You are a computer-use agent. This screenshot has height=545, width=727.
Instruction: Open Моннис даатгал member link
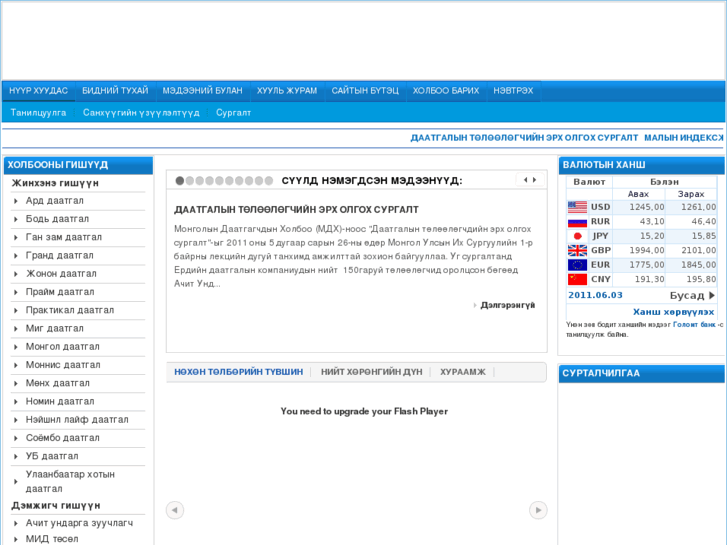point(63,365)
